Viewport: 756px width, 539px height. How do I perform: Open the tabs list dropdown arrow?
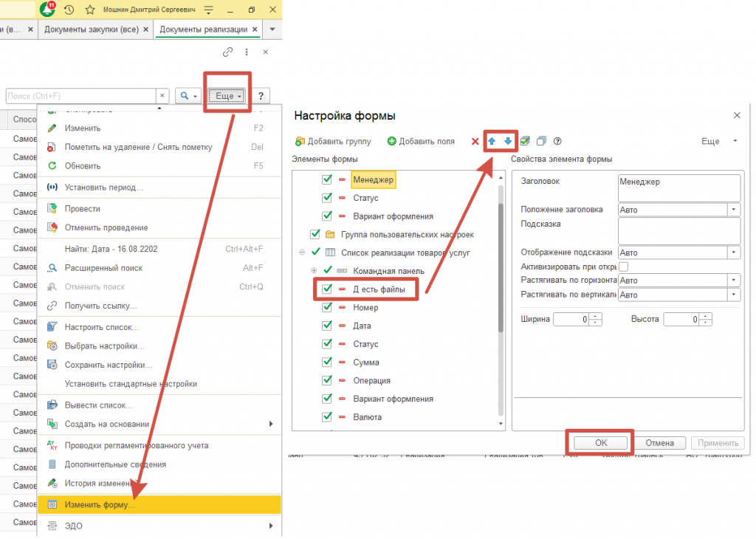tap(272, 30)
